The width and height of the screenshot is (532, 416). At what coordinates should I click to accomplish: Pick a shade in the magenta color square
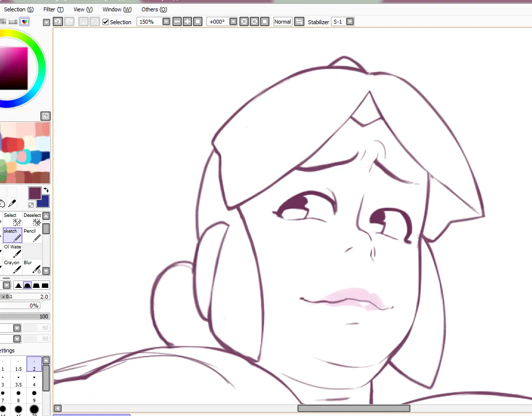(14, 69)
